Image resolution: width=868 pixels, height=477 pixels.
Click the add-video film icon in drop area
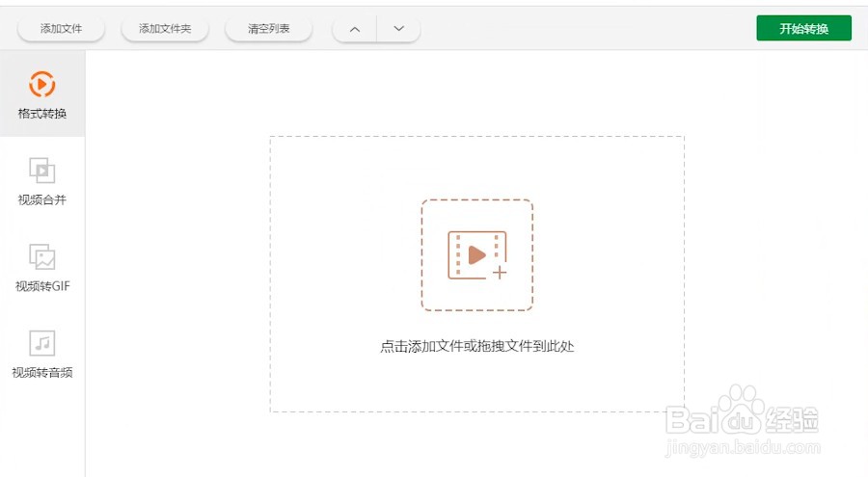(477, 255)
